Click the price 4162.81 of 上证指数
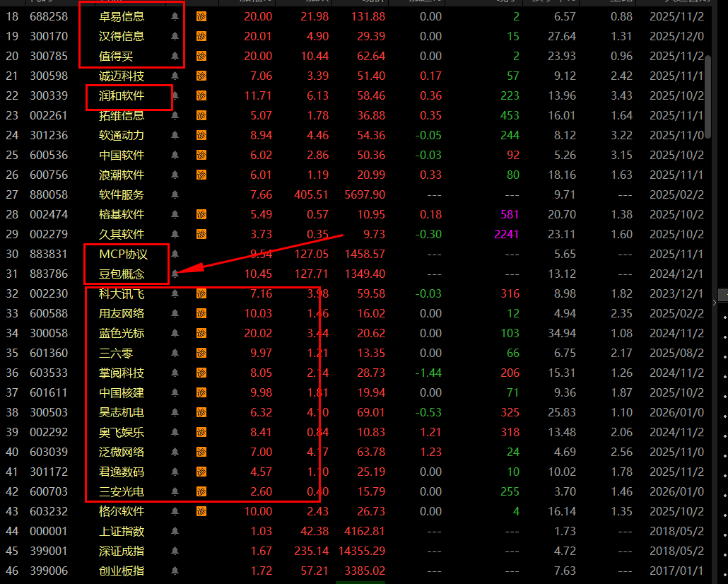 pyautogui.click(x=365, y=531)
